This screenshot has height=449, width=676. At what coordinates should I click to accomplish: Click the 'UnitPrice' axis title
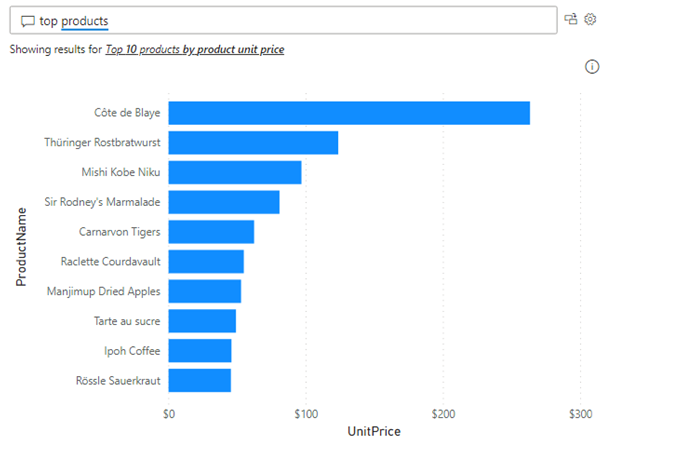pos(374,431)
